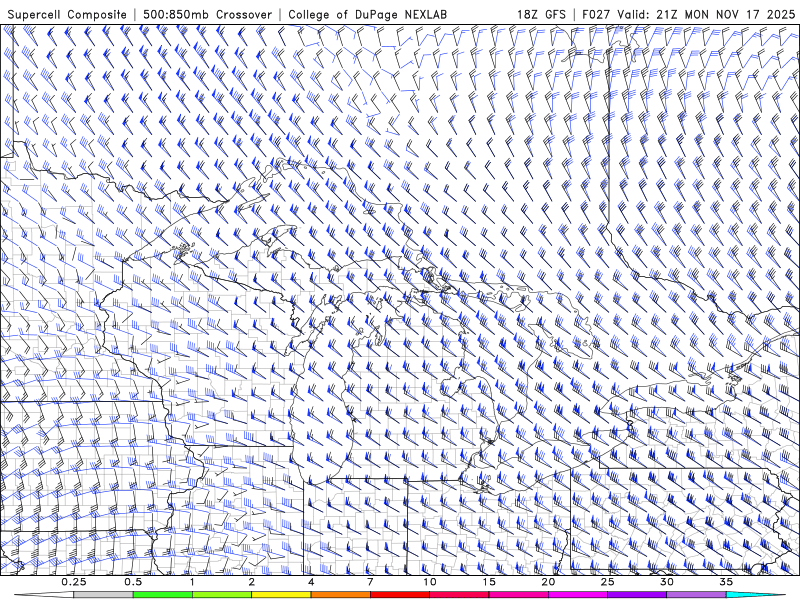Screen dimensions: 800x600
Task: Select the yellow 2–4 legend color segment
Action: coord(281,595)
